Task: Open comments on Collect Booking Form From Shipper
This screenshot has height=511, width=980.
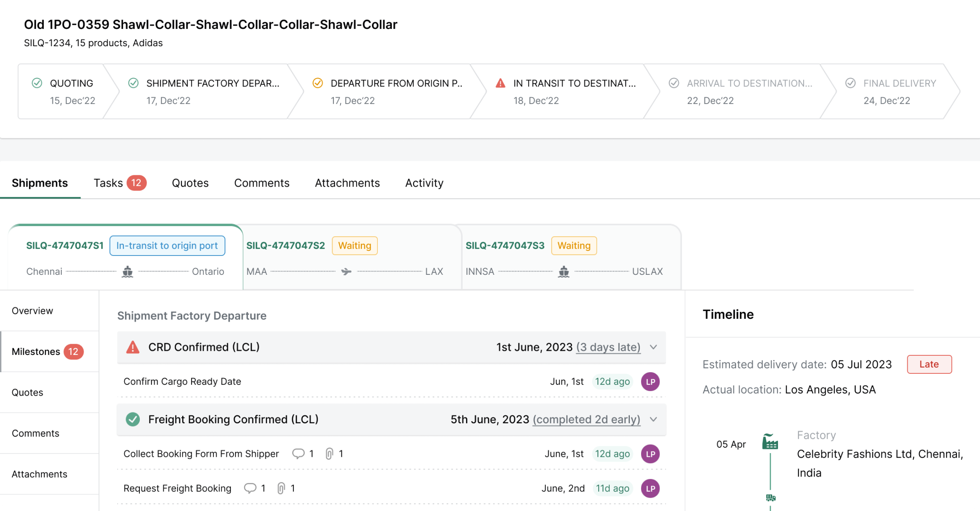Action: [299, 454]
